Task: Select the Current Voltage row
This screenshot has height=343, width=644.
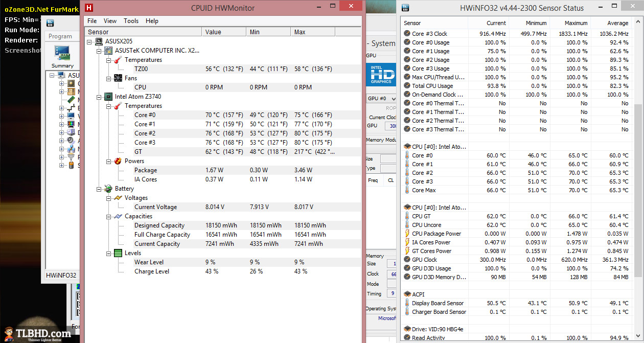Action: click(x=222, y=207)
